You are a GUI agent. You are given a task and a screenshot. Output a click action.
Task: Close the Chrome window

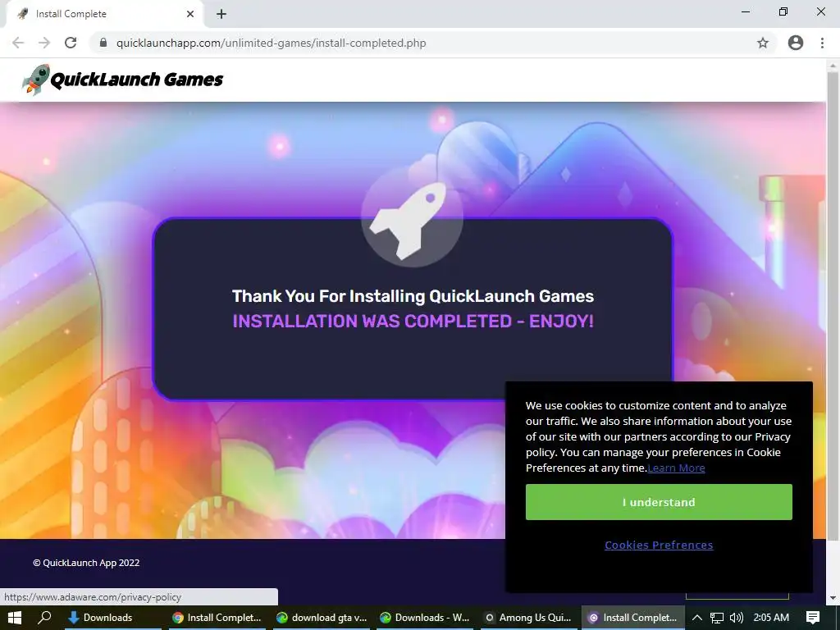(x=820, y=11)
